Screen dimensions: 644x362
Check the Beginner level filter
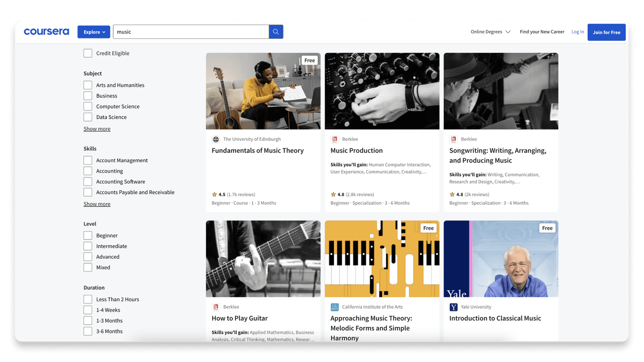pos(88,235)
